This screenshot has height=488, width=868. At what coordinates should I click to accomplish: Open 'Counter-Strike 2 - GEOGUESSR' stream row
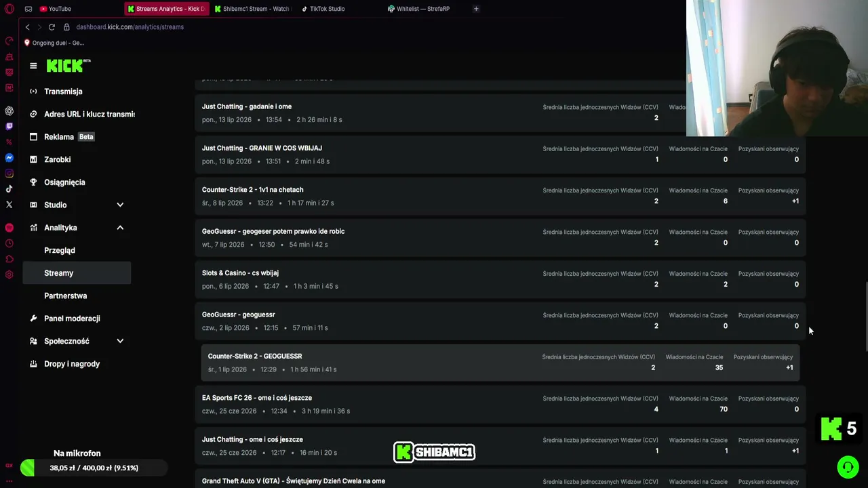(500, 363)
